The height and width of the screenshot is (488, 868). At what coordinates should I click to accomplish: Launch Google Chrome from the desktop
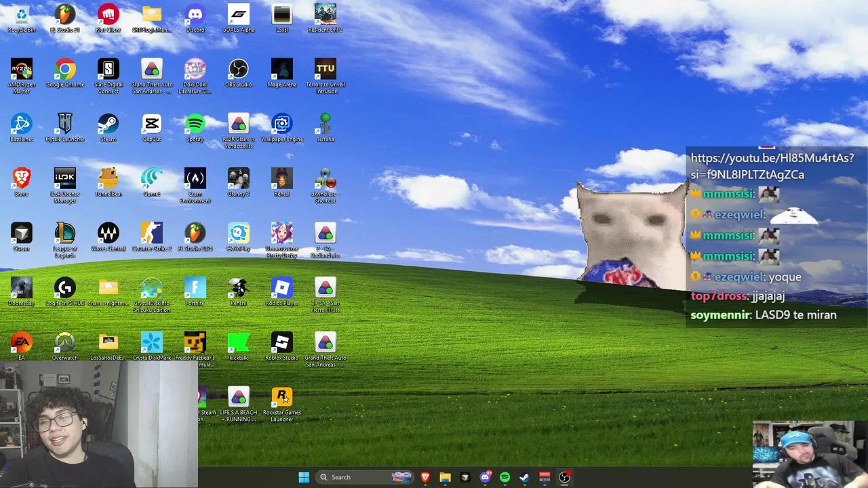pos(65,73)
